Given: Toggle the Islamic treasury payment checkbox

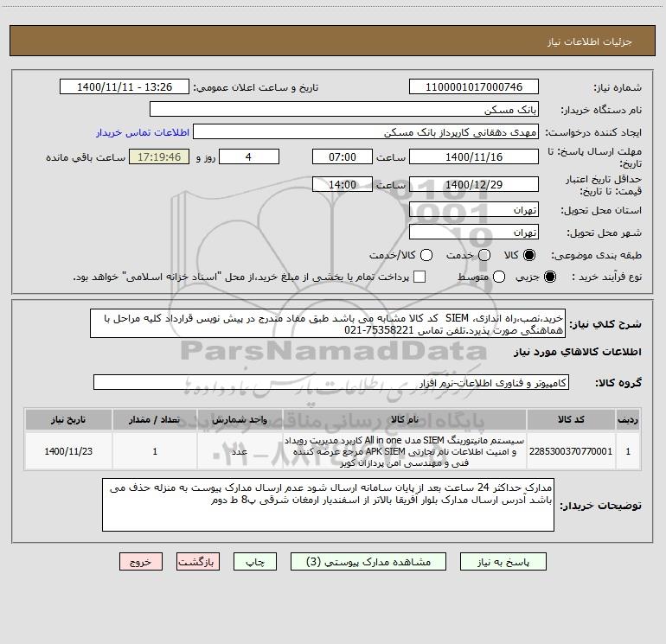Looking at the screenshot, I should click(x=419, y=277).
